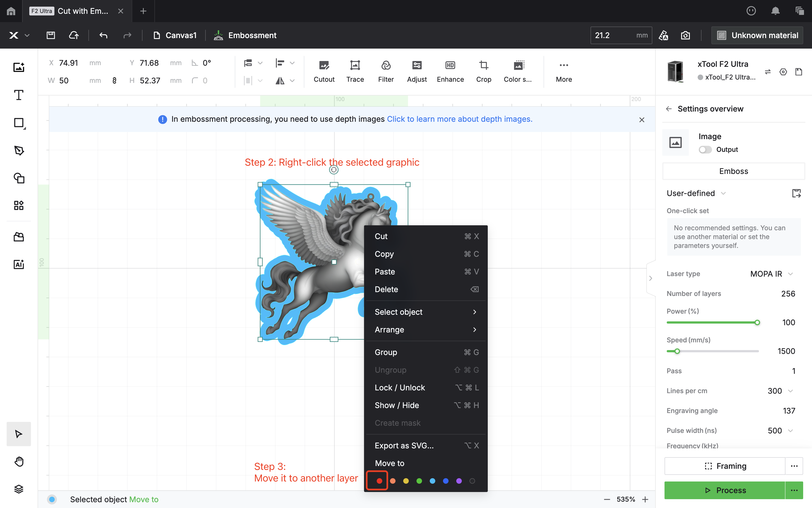The height and width of the screenshot is (508, 812).
Task: Open the AI image generator tool
Action: [x=19, y=264]
